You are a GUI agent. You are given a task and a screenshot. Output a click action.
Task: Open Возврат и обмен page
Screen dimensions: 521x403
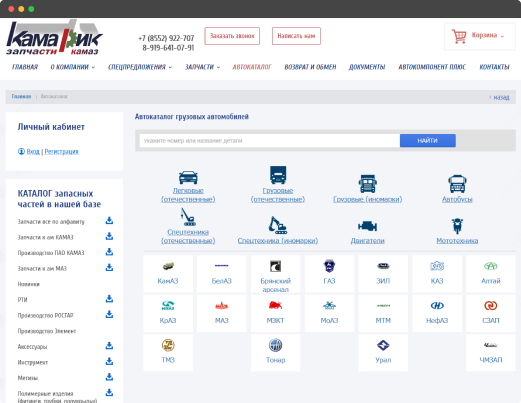coord(310,67)
